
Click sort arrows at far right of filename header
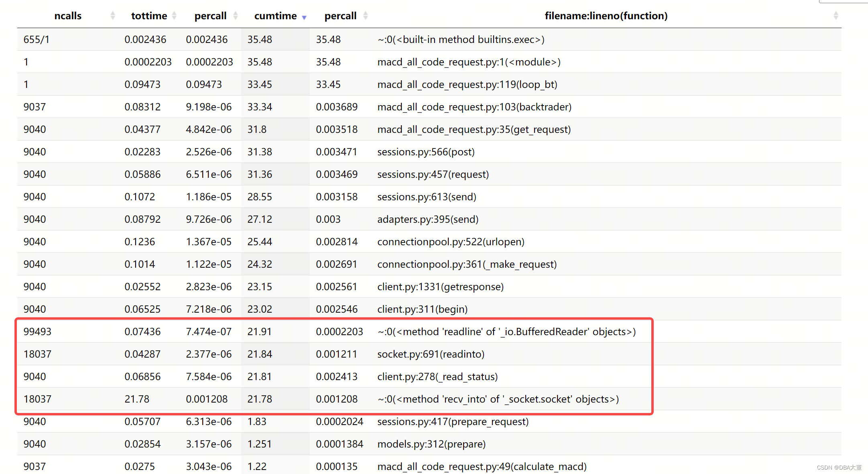[835, 16]
